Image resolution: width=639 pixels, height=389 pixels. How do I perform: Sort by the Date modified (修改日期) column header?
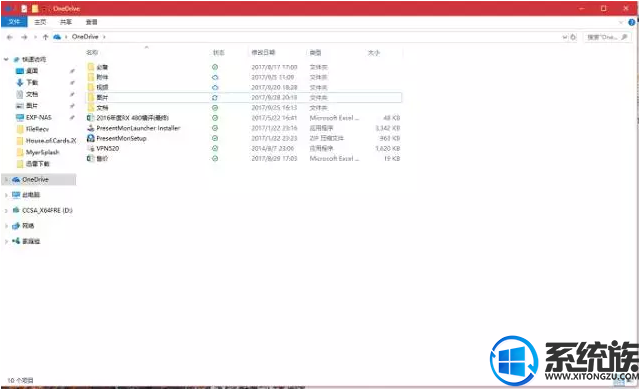263,52
